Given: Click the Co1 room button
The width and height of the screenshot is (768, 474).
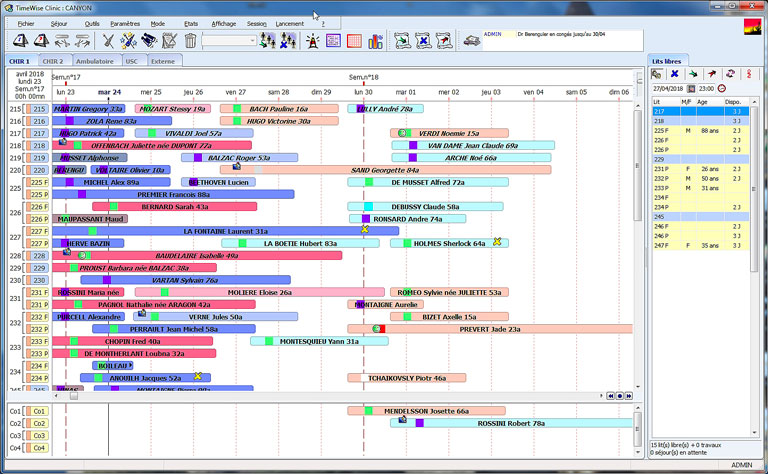Looking at the screenshot, I should coord(39,411).
